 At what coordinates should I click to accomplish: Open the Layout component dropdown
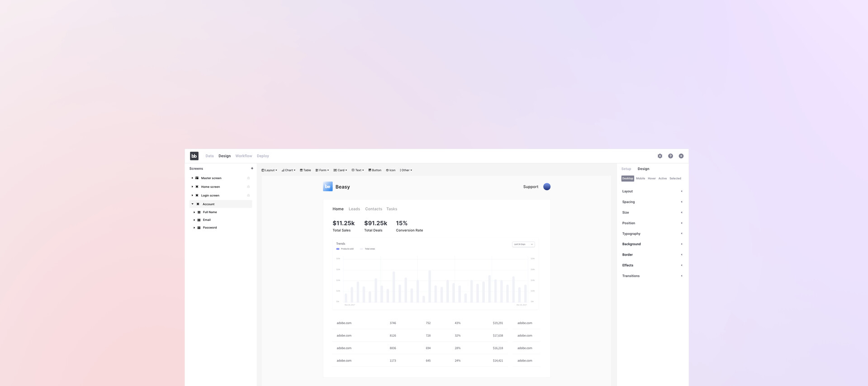pos(269,170)
